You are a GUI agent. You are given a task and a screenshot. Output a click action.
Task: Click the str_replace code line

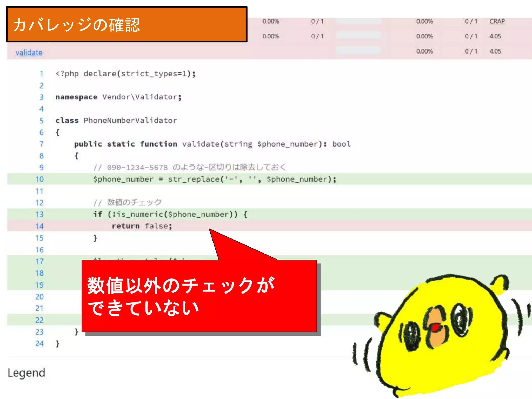(x=215, y=179)
